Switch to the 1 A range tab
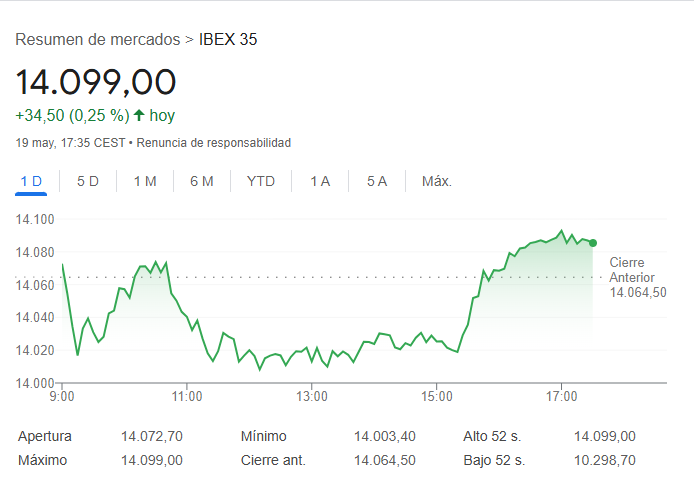 (320, 181)
